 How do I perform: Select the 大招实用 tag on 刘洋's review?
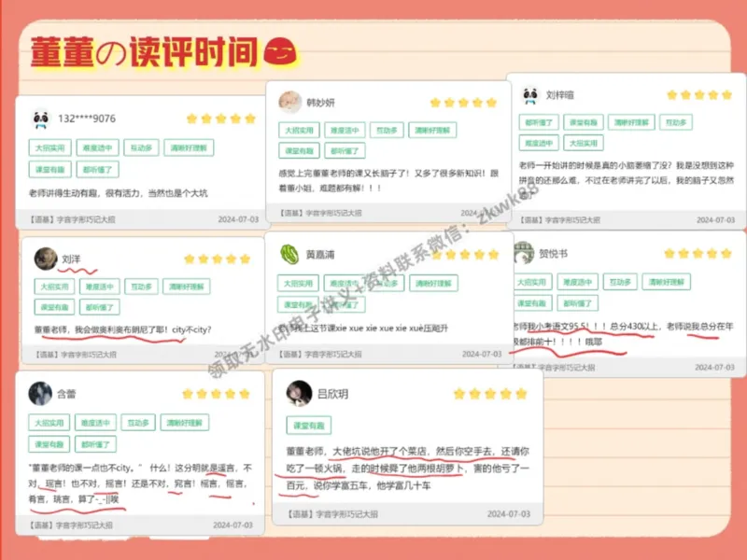54,287
